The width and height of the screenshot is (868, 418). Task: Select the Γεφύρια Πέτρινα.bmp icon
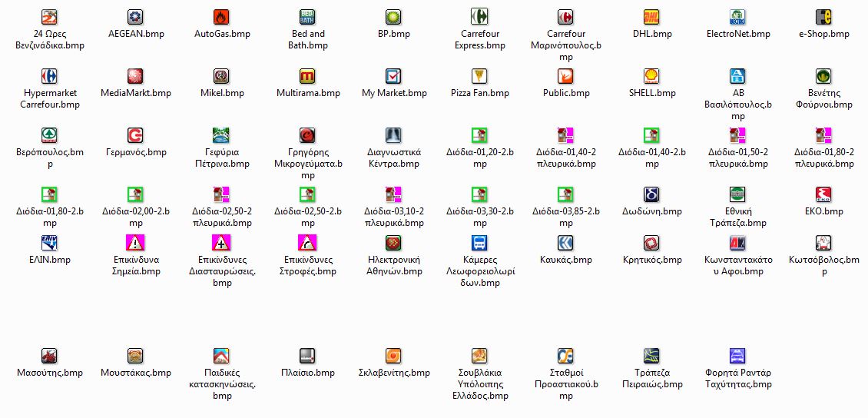(x=221, y=136)
